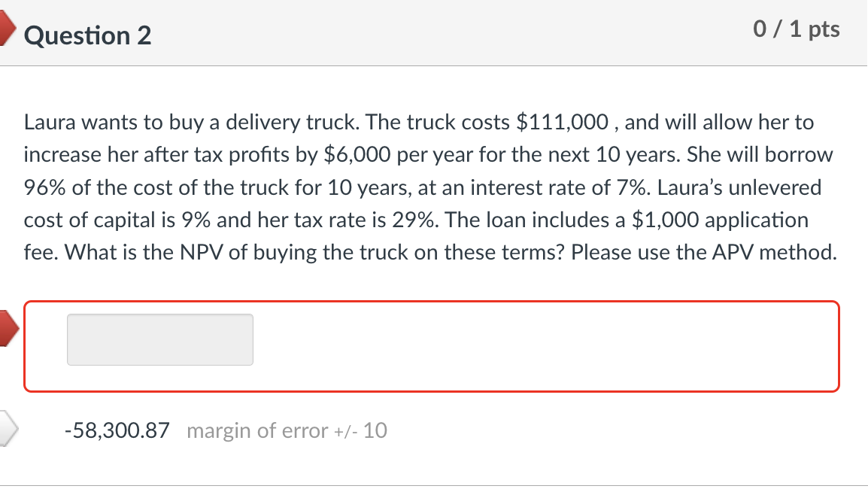Click the Question 2 heading
Screen dimensions: 868x489
tap(88, 35)
